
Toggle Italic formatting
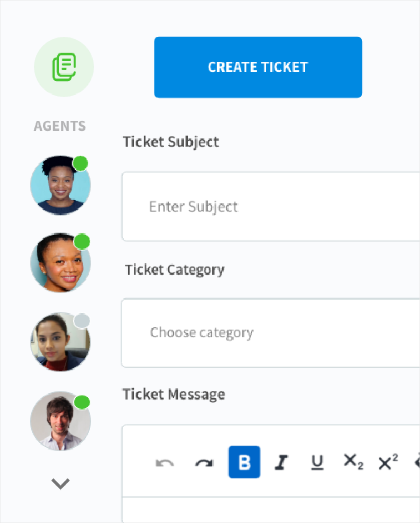281,463
